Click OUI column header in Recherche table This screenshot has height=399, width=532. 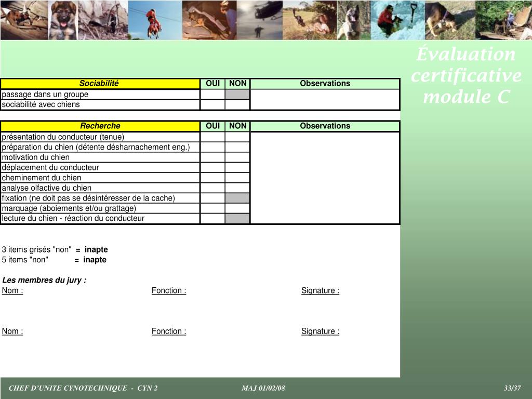click(212, 126)
